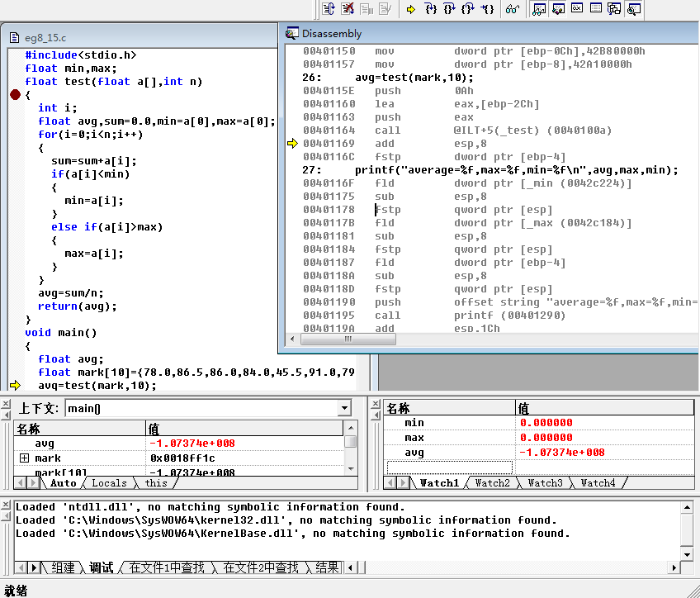700x598 pixels.
Task: Switch to the Auto variables tab
Action: 63,482
